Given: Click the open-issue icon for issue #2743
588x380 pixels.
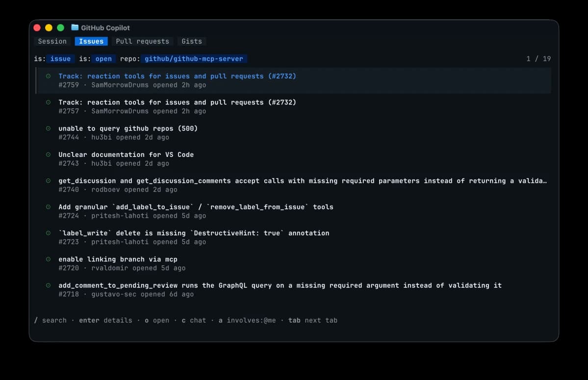Looking at the screenshot, I should (49, 154).
